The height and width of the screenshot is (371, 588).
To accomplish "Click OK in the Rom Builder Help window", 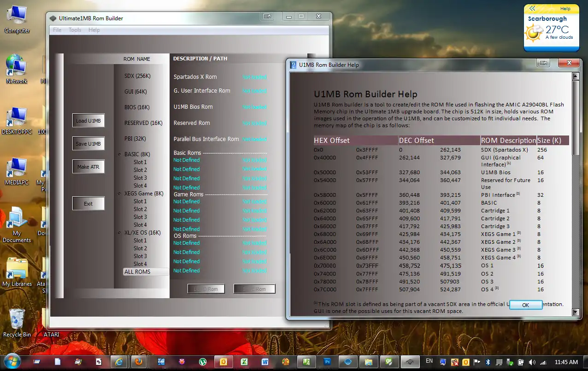I will (526, 305).
